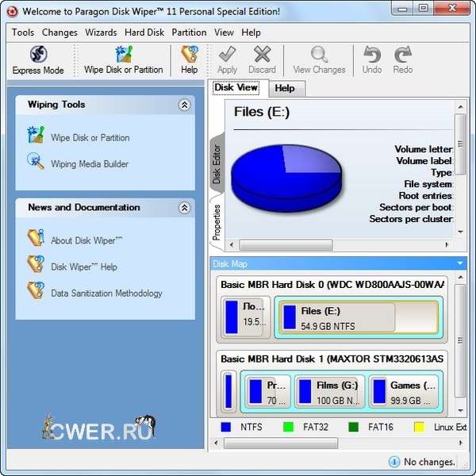Open the Wiping Media Builder link

coord(90,164)
